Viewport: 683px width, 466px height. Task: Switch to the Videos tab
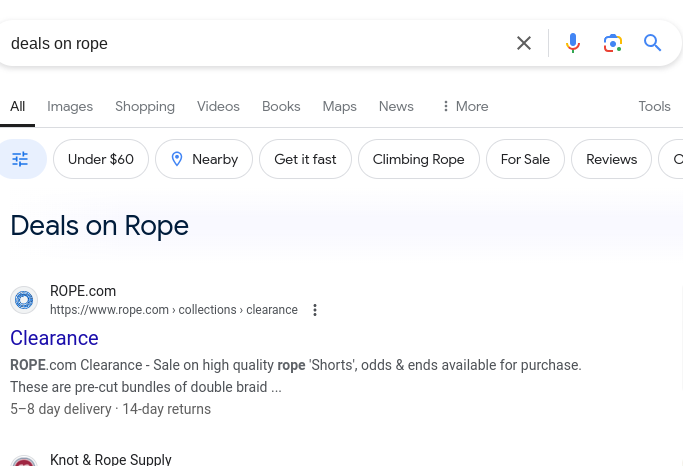218,106
